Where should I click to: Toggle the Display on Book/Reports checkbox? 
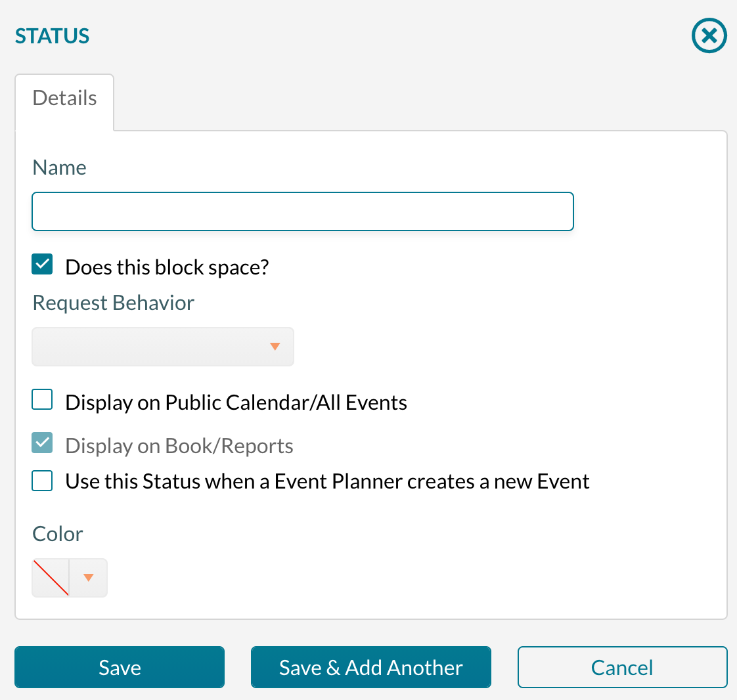click(42, 443)
